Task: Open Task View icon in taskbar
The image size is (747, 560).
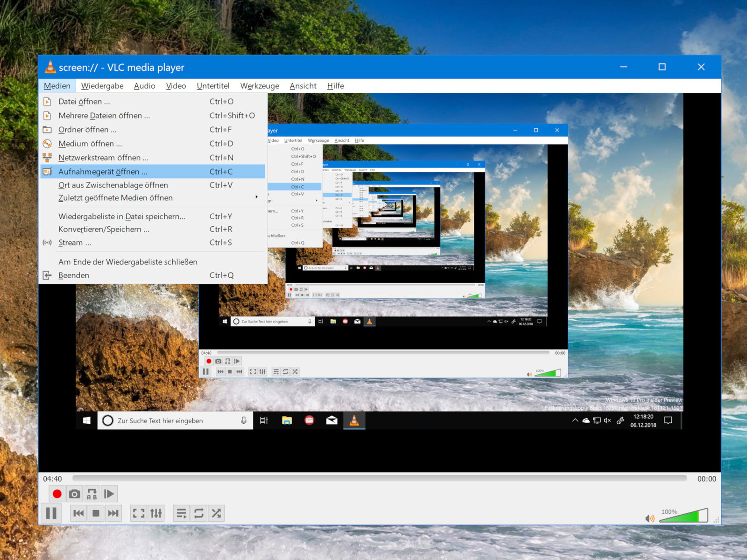Action: pos(264,420)
